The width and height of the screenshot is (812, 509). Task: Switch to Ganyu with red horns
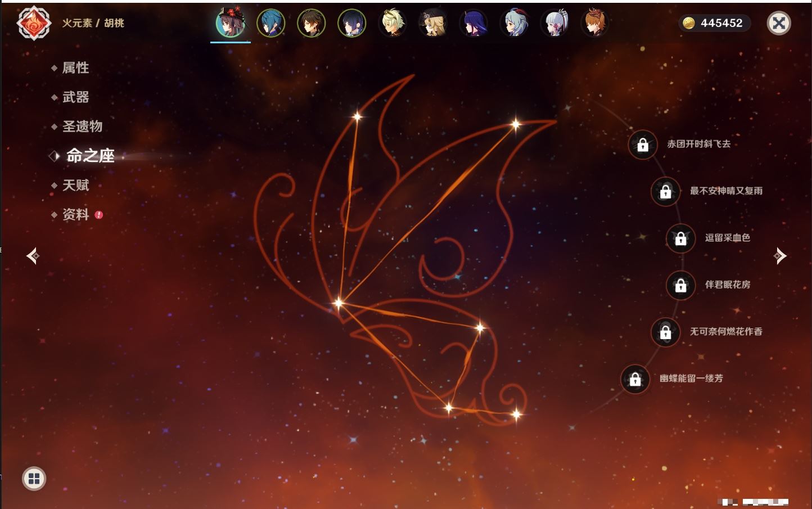[514, 24]
